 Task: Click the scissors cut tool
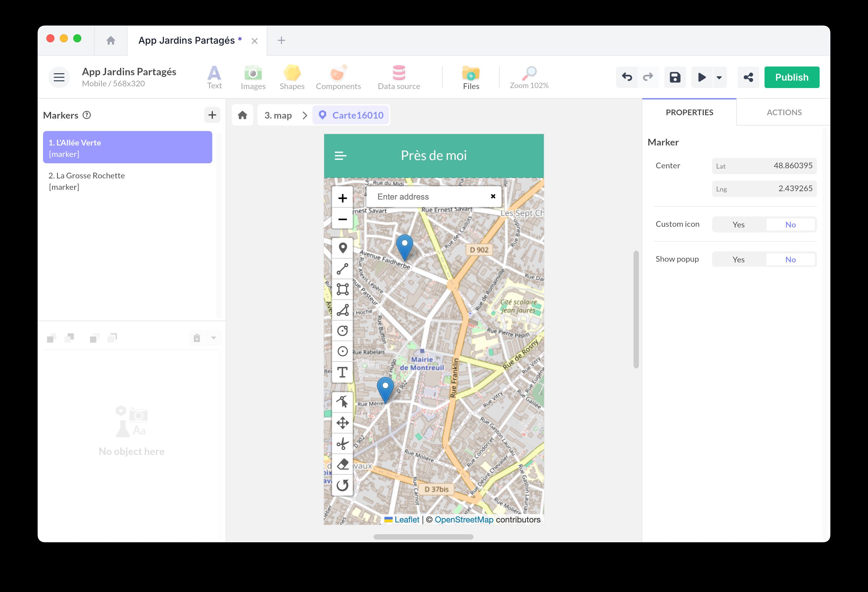pos(343,444)
